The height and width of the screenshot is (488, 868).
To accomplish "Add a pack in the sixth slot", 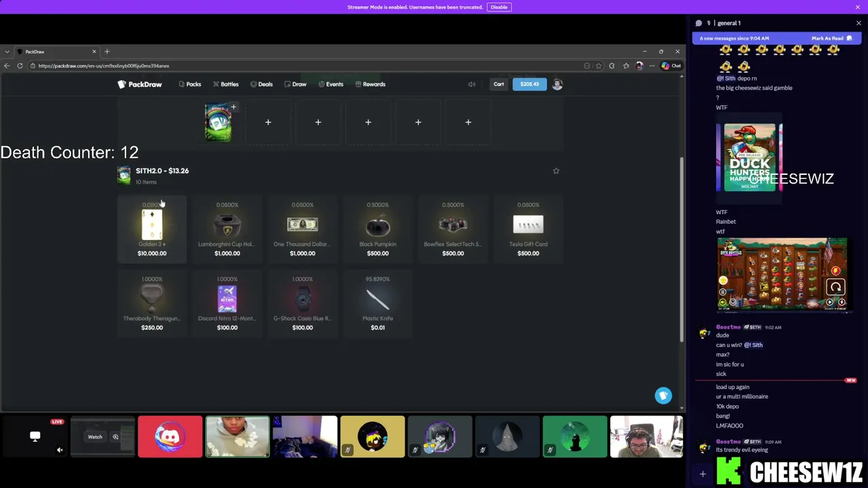I will (468, 123).
